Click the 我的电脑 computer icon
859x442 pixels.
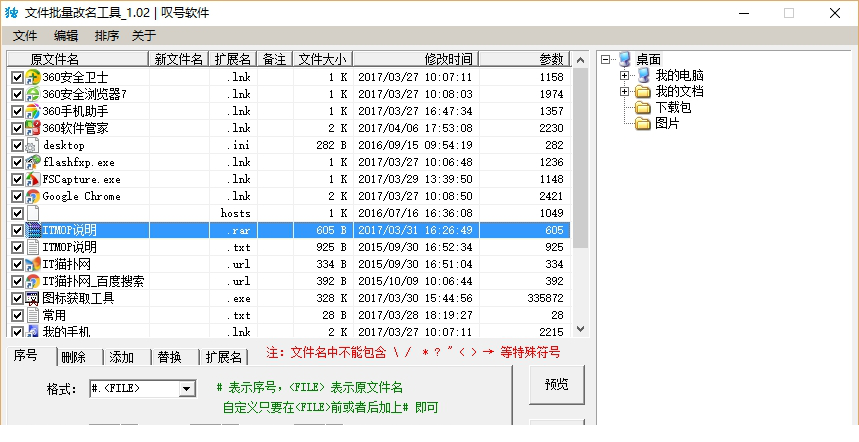tap(644, 75)
